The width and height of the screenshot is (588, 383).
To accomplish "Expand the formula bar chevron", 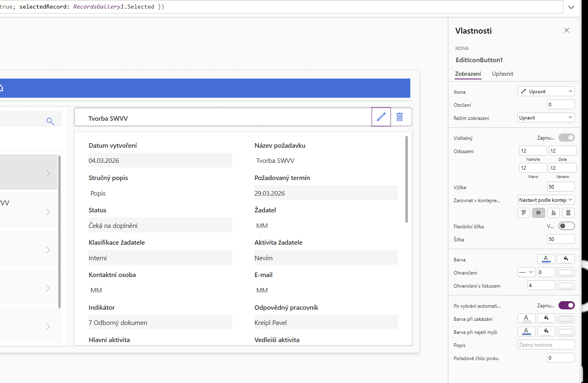I will click(x=571, y=7).
